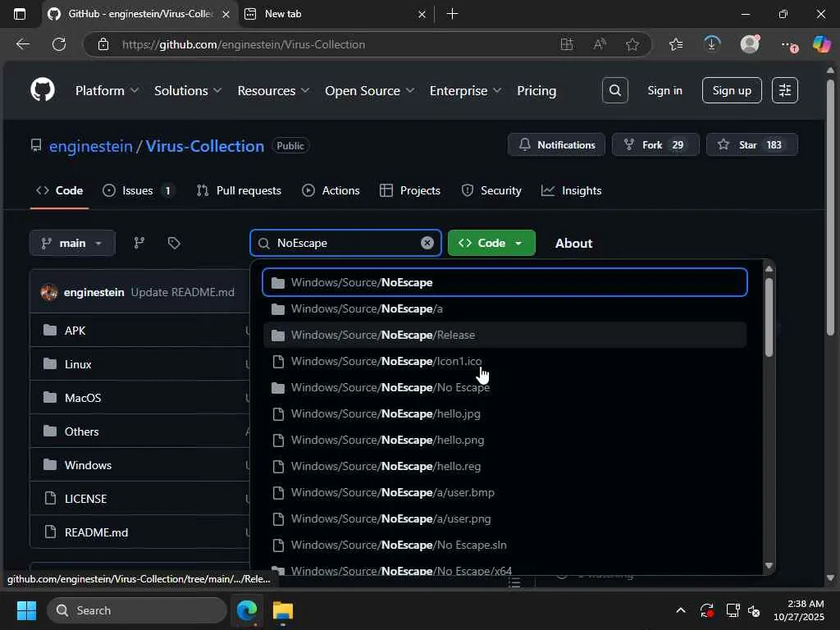The height and width of the screenshot is (630, 840).
Task: Switch to the Insights tab
Action: tap(571, 190)
